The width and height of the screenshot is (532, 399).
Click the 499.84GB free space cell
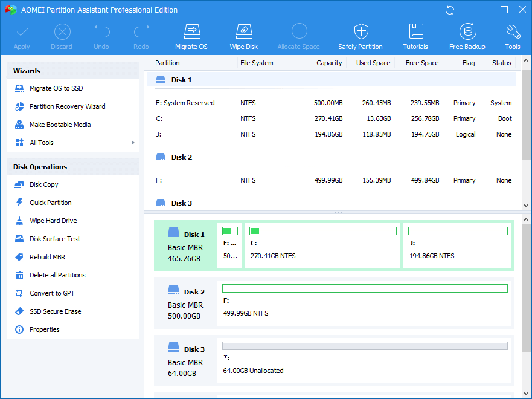425,180
